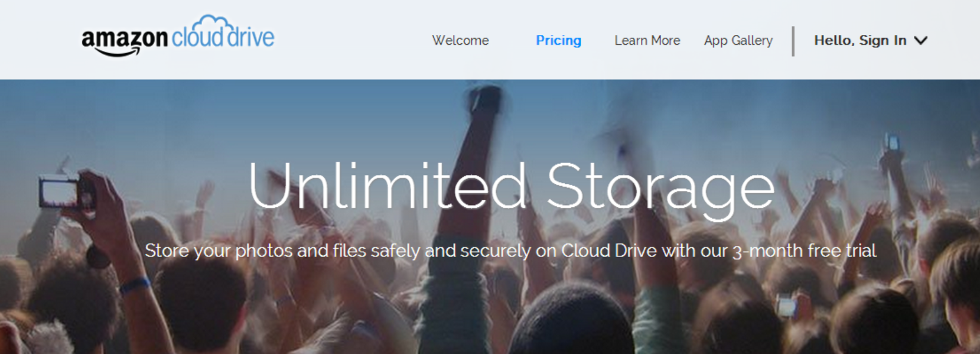Click the word "Unlimited" in the banner
This screenshot has height=354, width=980.
point(387,187)
